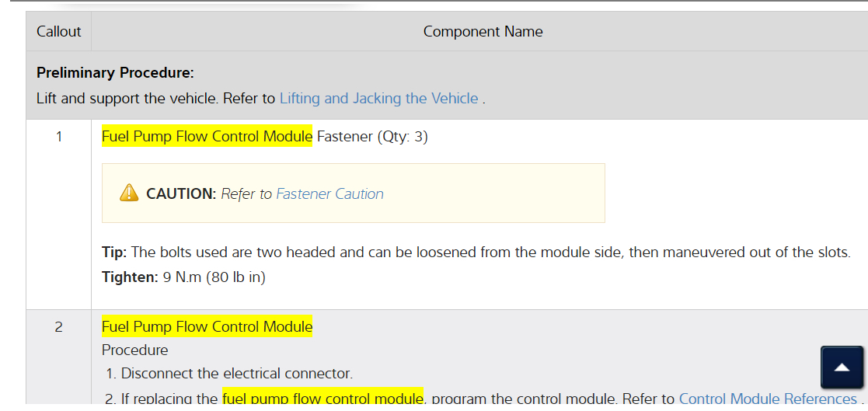Open the Lifting and Jacking the Vehicle link

click(378, 99)
